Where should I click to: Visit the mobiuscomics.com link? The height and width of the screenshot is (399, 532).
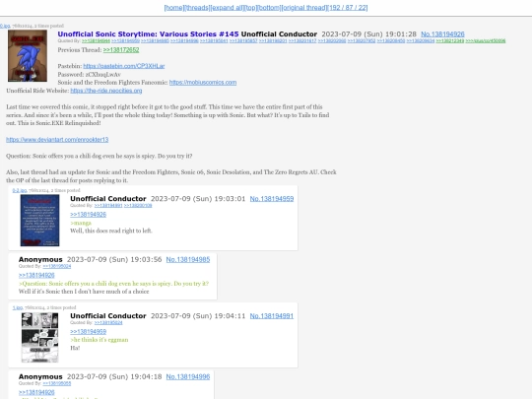(x=203, y=82)
